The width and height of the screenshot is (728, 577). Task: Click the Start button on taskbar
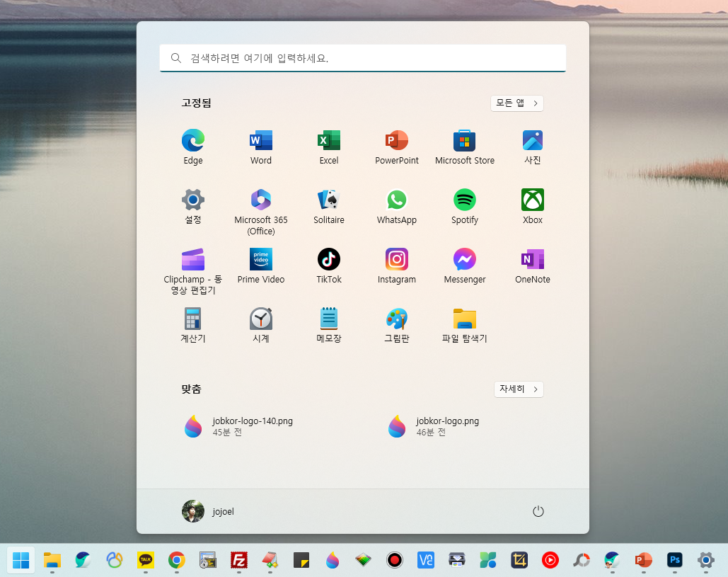[x=21, y=560]
